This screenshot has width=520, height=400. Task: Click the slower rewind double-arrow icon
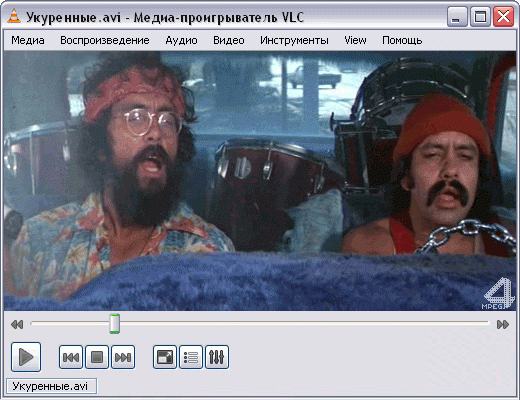point(17,324)
